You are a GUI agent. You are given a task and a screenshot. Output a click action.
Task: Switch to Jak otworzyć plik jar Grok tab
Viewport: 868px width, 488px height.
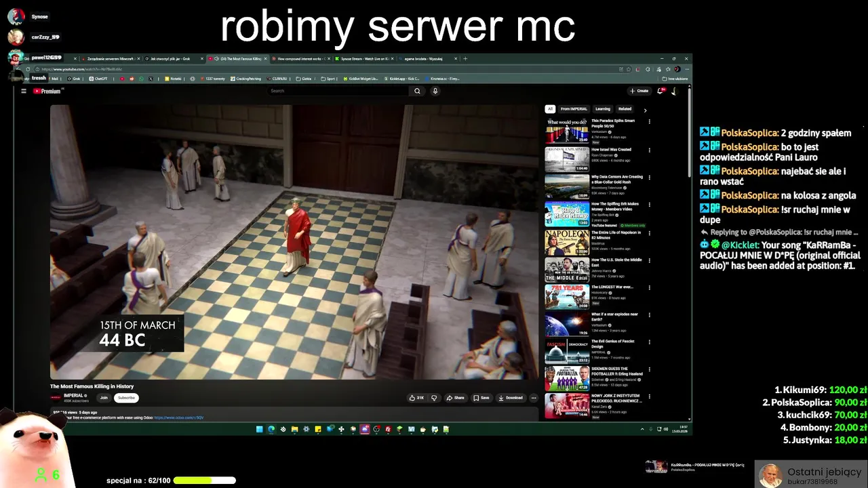click(174, 59)
